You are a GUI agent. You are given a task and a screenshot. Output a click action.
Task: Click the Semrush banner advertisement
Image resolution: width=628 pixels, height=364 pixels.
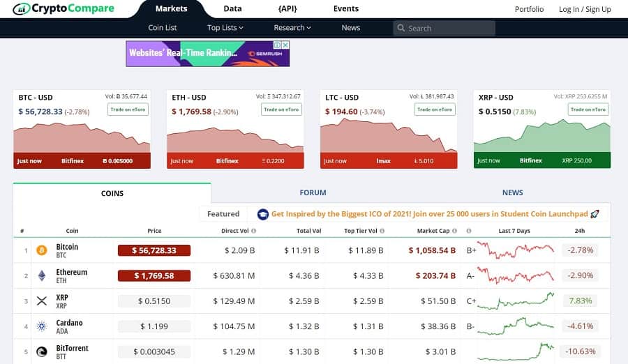207,54
